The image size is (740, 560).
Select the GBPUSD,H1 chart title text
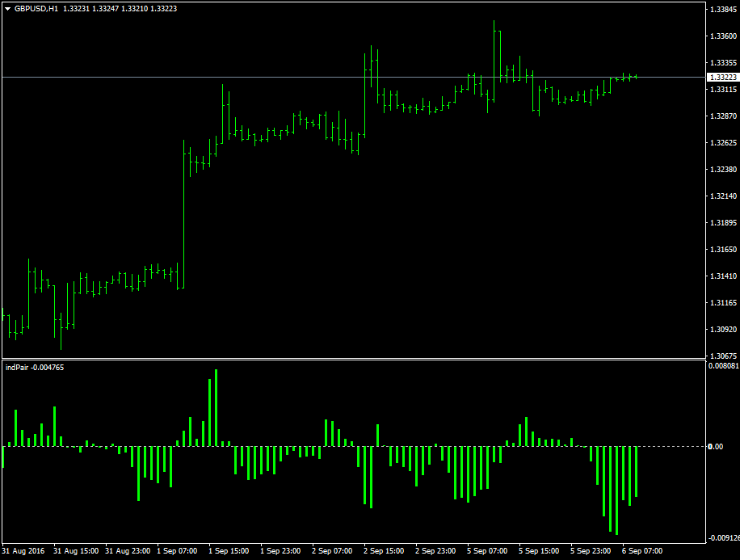[36, 9]
